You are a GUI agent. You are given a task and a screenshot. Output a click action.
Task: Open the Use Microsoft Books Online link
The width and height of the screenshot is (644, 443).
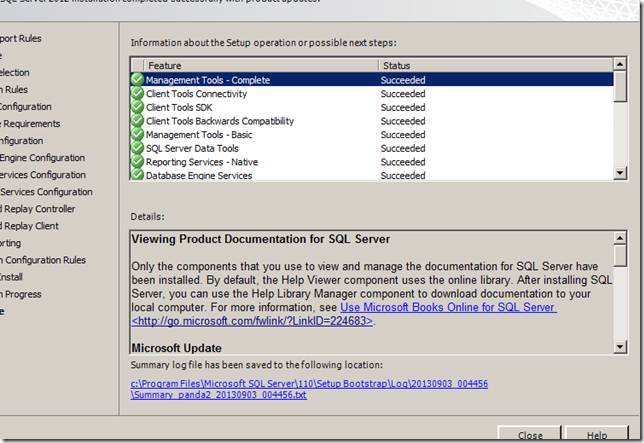click(448, 307)
